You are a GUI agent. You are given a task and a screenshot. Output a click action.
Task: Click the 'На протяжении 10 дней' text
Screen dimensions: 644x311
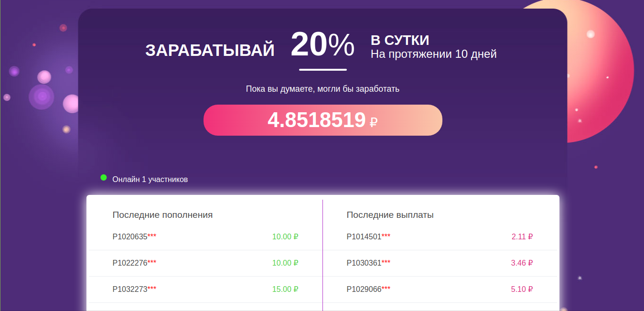point(434,54)
